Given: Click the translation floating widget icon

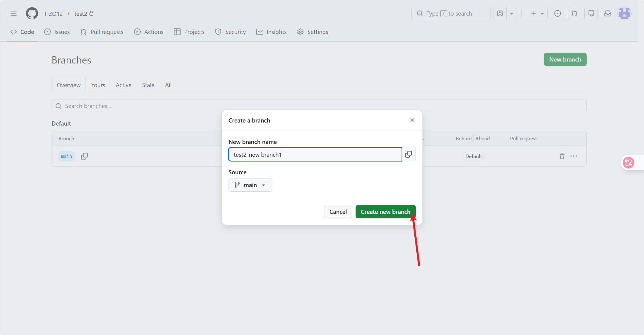Looking at the screenshot, I should pyautogui.click(x=629, y=163).
